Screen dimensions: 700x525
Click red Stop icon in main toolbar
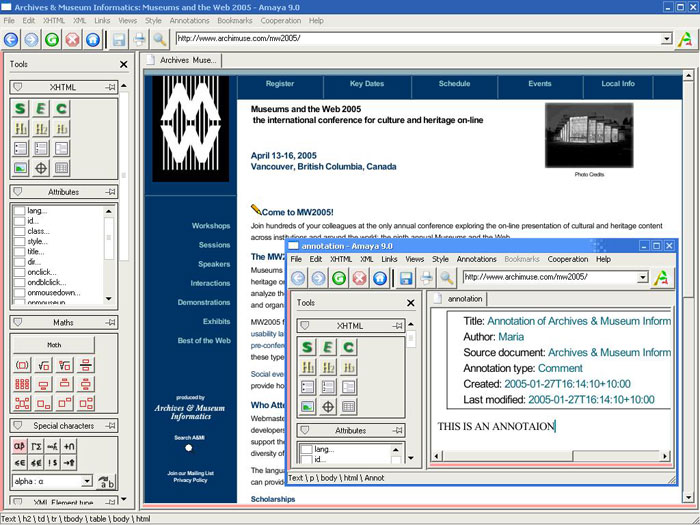(72, 39)
